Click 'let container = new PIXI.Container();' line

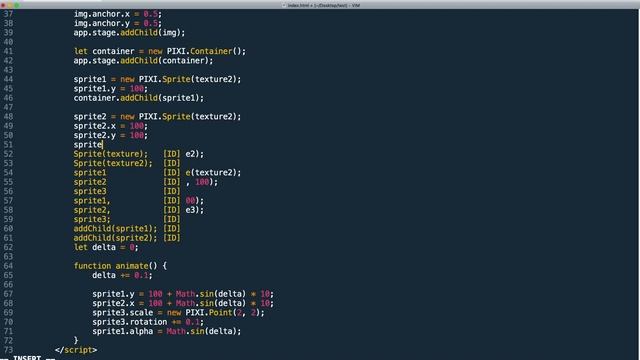pyautogui.click(x=160, y=51)
